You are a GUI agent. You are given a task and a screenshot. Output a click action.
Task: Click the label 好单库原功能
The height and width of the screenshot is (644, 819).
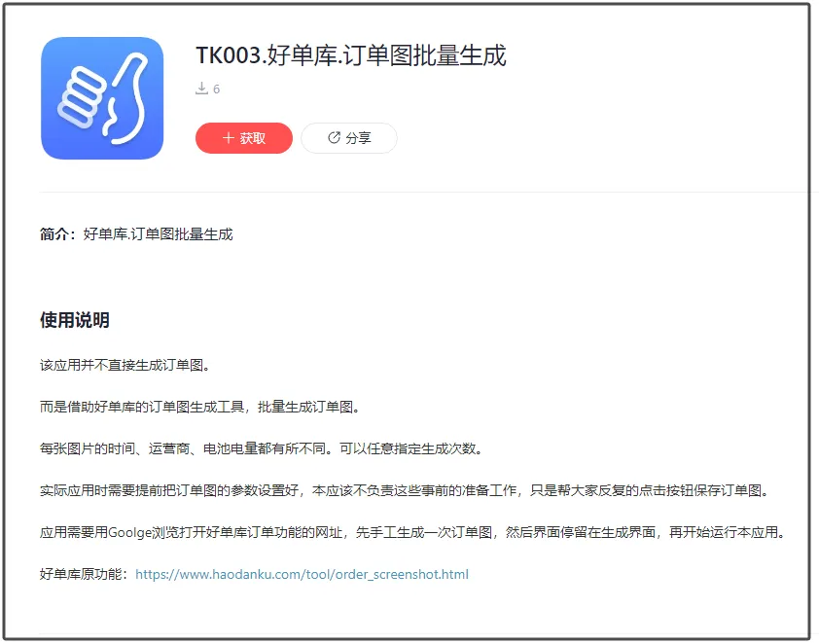point(84,574)
